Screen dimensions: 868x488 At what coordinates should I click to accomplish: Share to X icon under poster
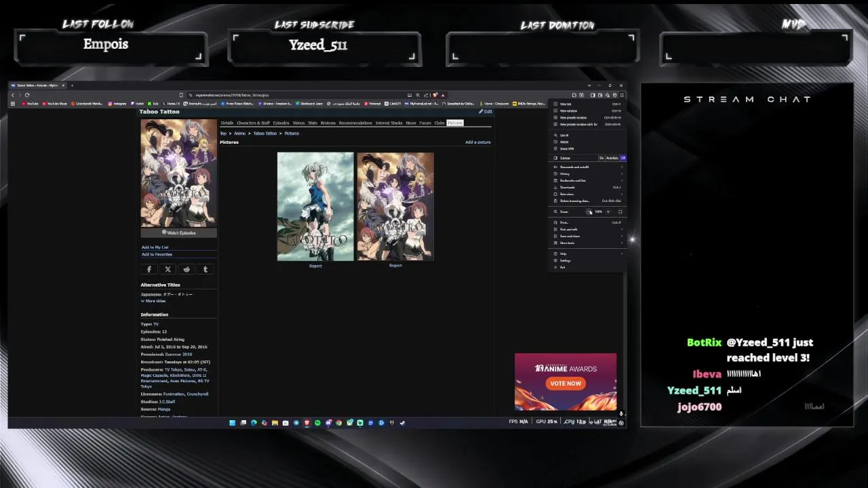168,269
